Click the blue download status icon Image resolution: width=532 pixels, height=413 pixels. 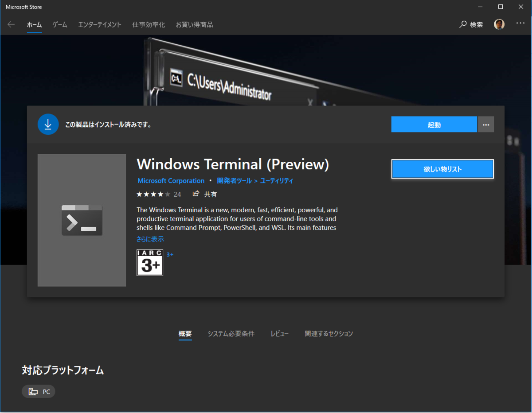pyautogui.click(x=48, y=124)
